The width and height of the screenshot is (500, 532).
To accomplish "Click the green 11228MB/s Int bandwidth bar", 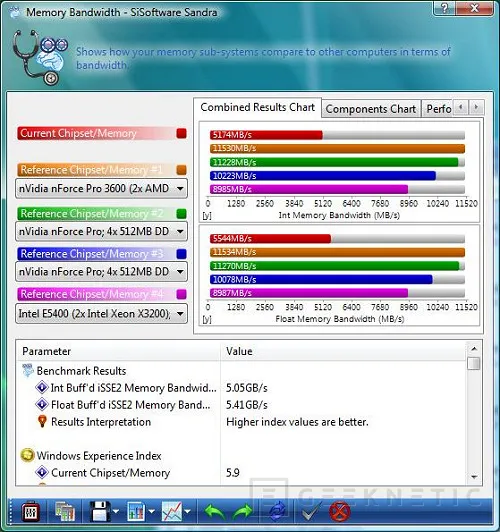I will [x=334, y=162].
